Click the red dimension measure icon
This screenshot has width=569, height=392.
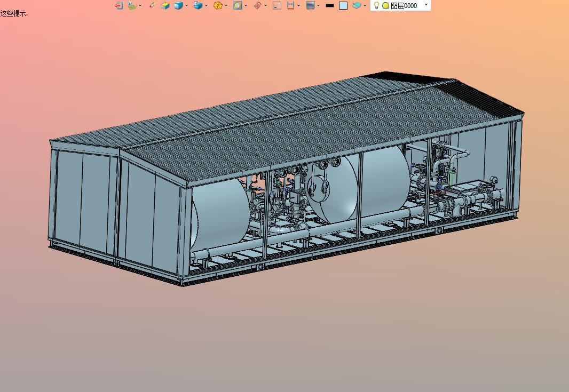pos(290,5)
